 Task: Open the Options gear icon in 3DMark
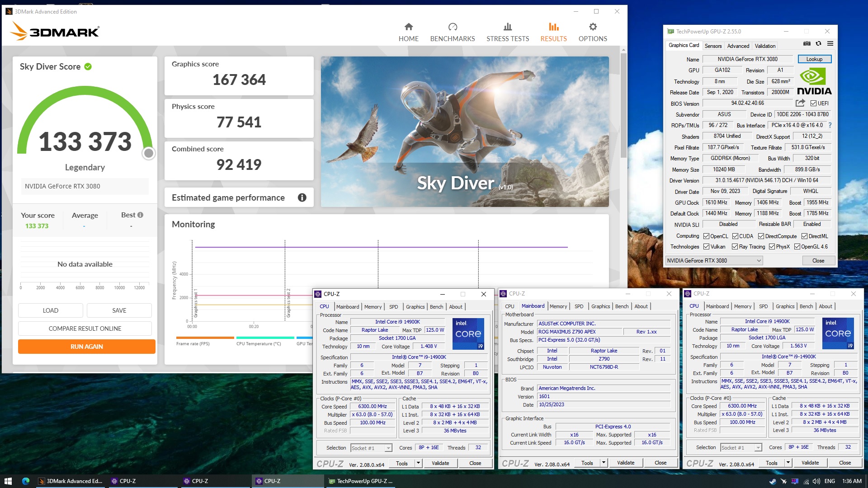(593, 27)
